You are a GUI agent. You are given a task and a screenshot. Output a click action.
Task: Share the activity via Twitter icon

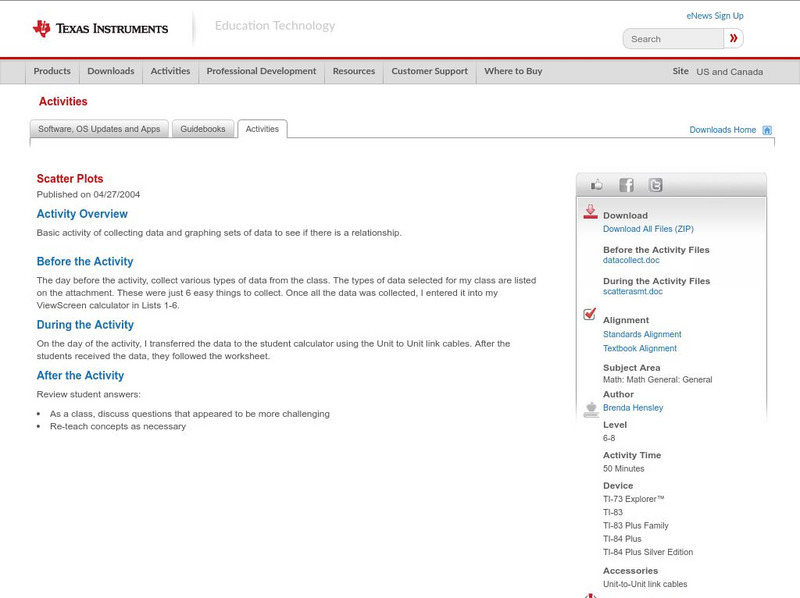click(655, 185)
